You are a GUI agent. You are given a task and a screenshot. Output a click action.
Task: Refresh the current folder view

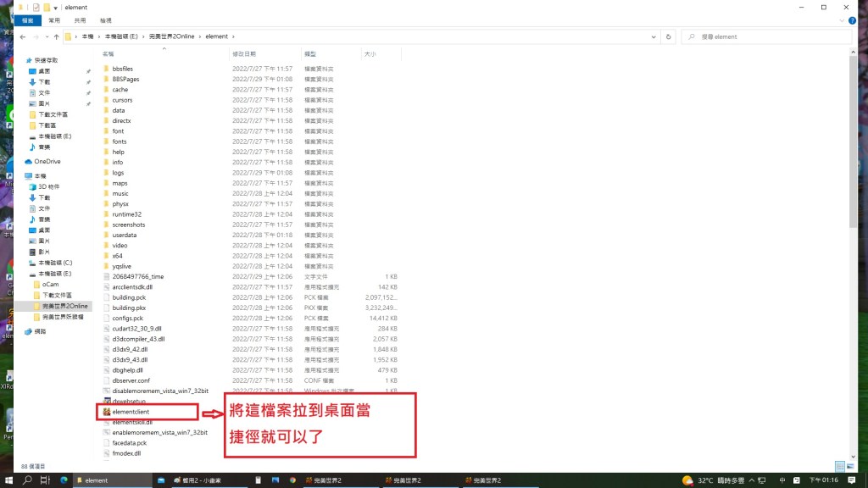tap(669, 37)
